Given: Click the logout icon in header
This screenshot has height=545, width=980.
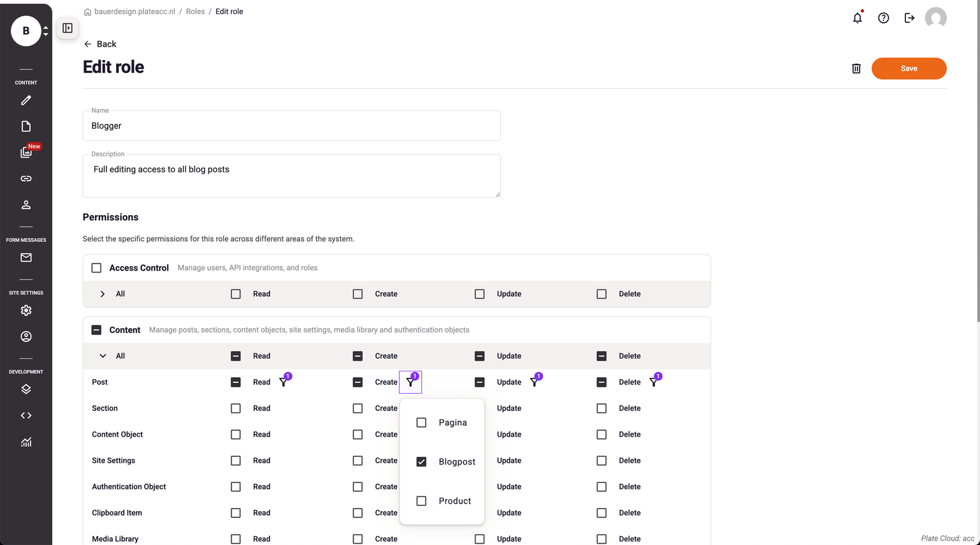Looking at the screenshot, I should 909,18.
